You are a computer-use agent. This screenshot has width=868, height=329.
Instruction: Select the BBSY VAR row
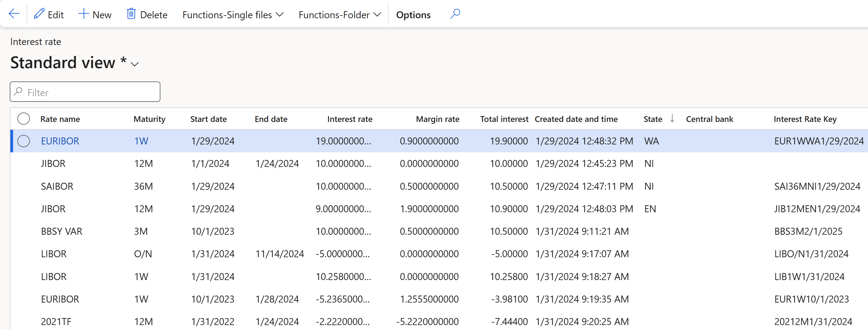[x=61, y=231]
